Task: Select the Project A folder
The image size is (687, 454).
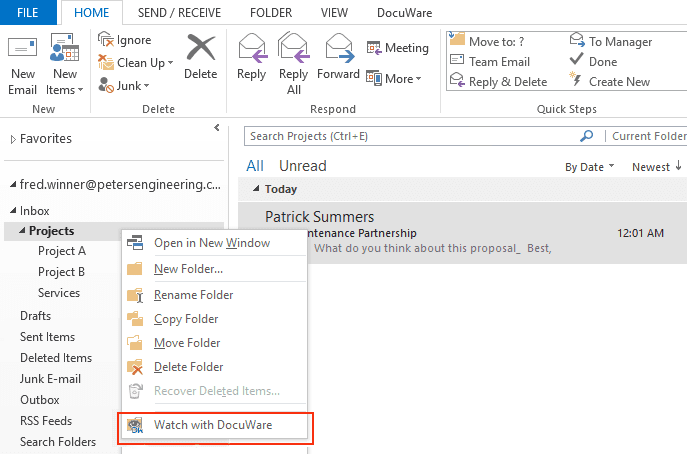Action: [62, 251]
